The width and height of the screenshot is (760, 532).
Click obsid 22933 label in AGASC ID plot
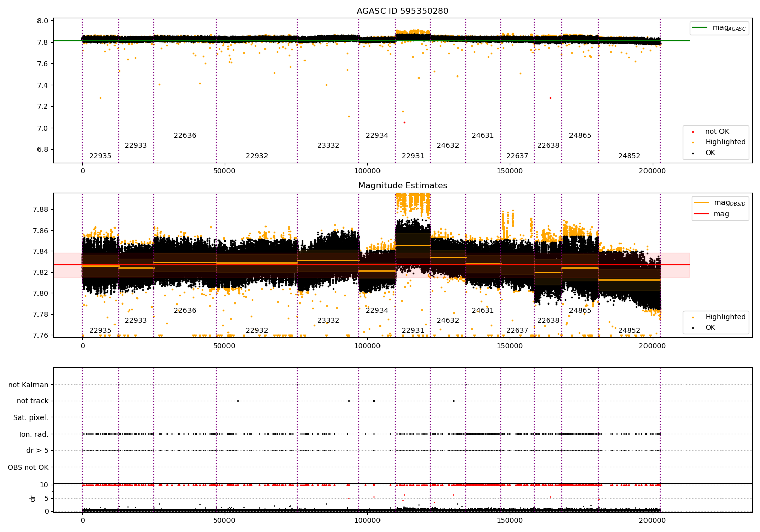coord(136,145)
